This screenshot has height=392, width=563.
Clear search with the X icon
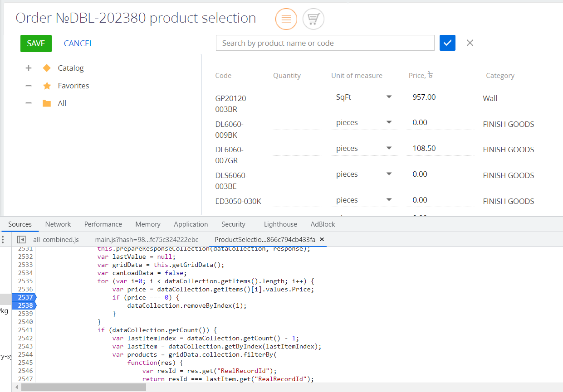pyautogui.click(x=470, y=43)
